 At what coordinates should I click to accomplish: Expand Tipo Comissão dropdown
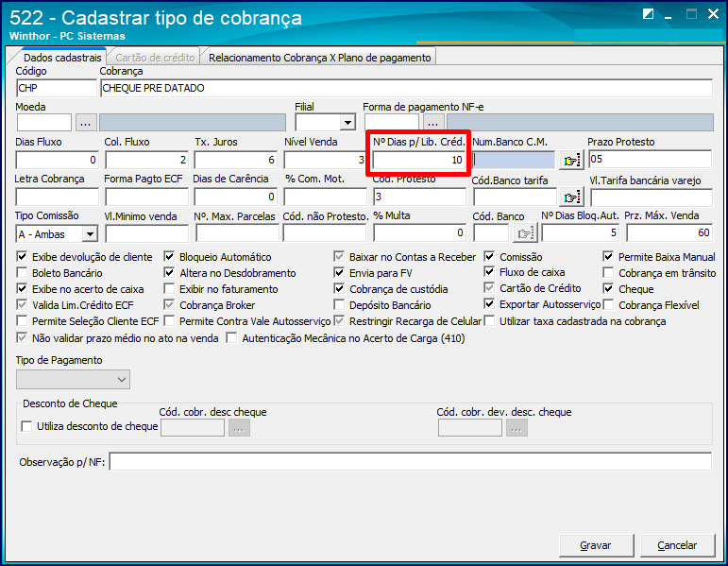(90, 233)
